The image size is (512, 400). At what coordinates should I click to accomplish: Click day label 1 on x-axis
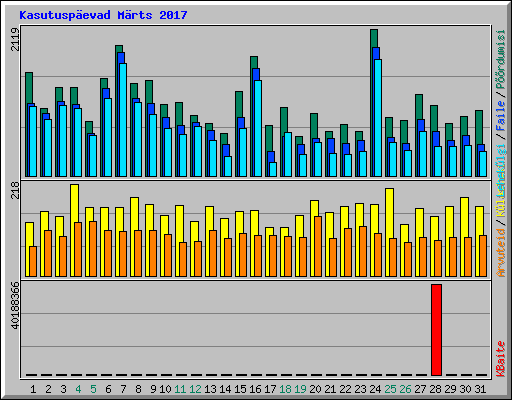coord(33,389)
